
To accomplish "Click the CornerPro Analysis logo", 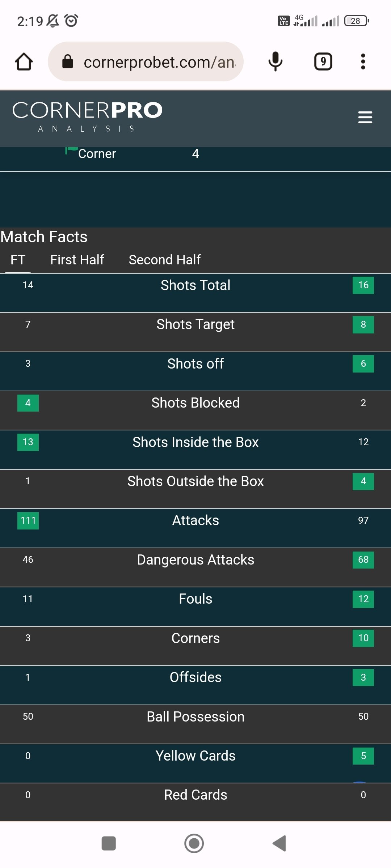I will click(87, 116).
